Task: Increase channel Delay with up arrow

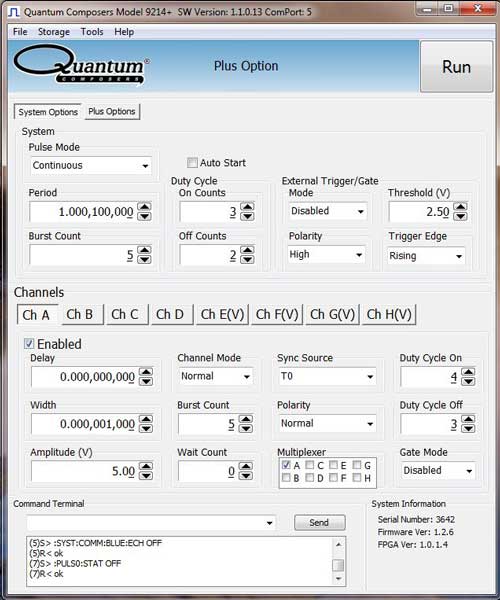Action: 146,372
